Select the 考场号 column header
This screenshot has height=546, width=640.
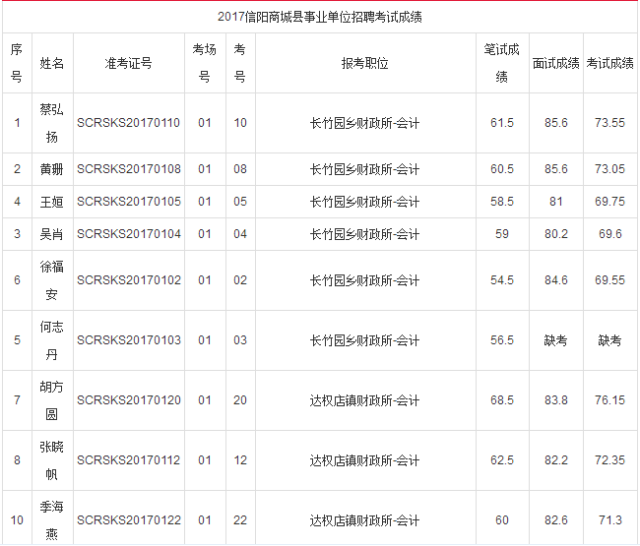[x=204, y=63]
